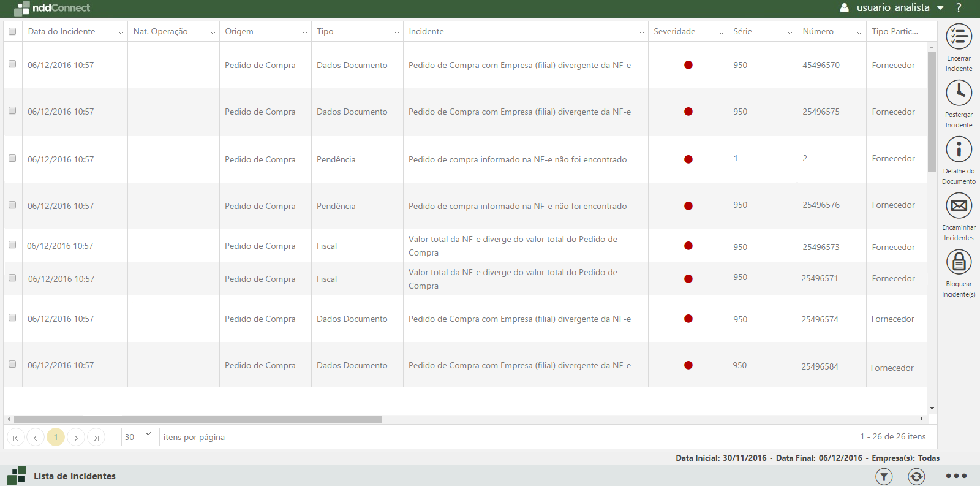Click the help question mark icon
The width and height of the screenshot is (980, 486).
959,8
